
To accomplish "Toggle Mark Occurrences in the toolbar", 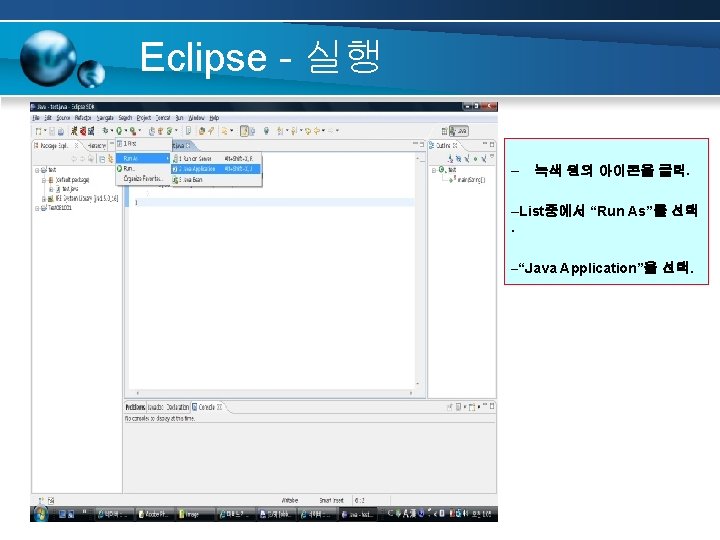I will coord(244,131).
